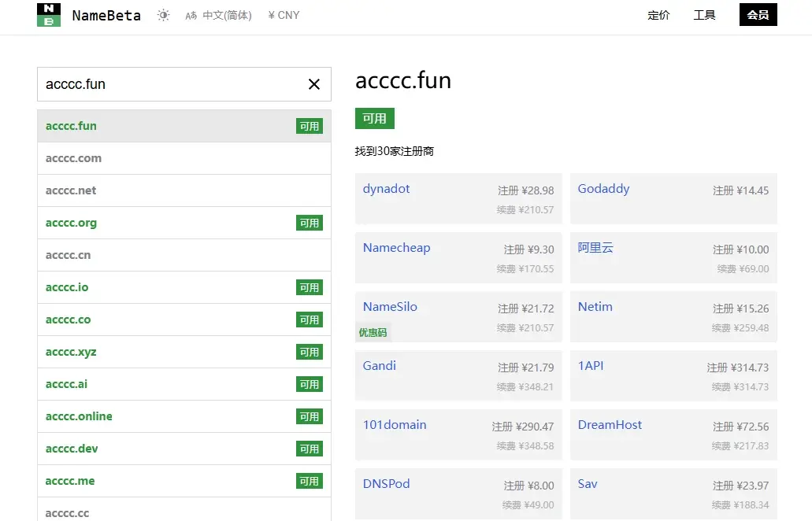Click the 续费 ¥348.21 renewal price for Gandi
This screenshot has width=812, height=521.
point(525,387)
